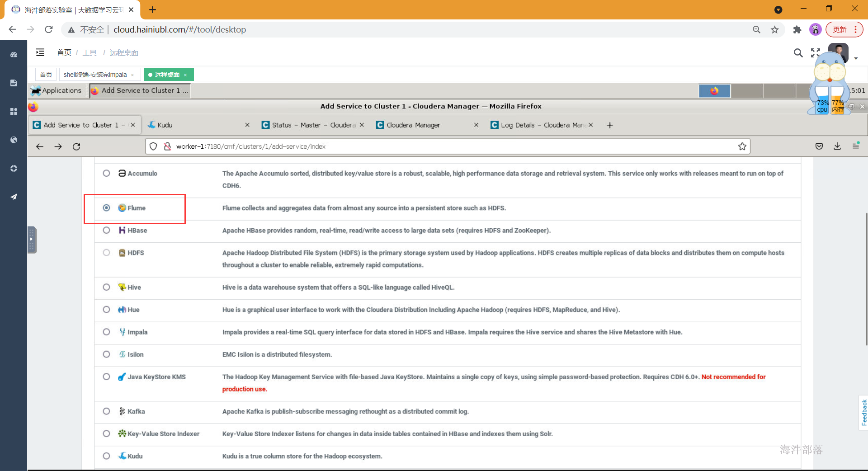Close the 远程桌面 page tab
This screenshot has height=471, width=868.
point(185,75)
